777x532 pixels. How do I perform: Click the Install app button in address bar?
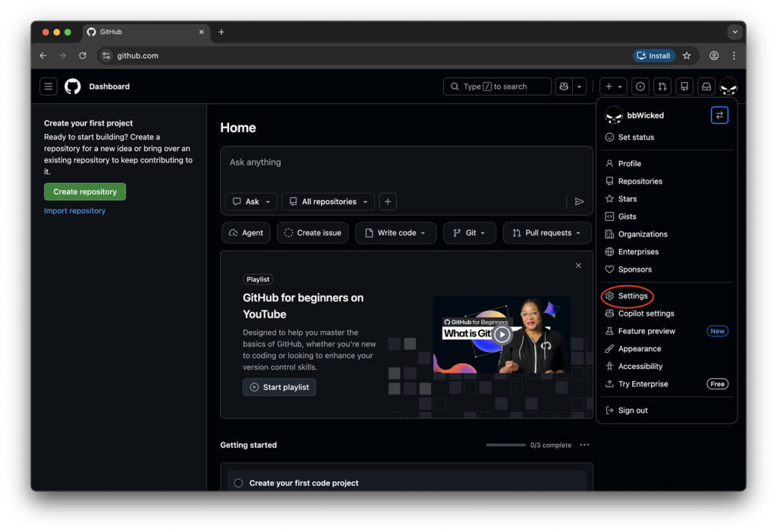pos(653,56)
